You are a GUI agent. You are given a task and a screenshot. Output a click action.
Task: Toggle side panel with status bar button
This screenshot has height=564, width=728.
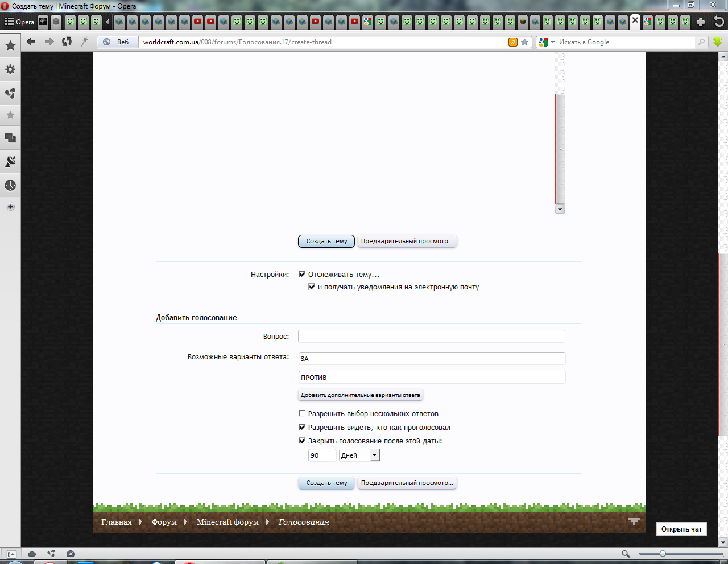[11, 554]
